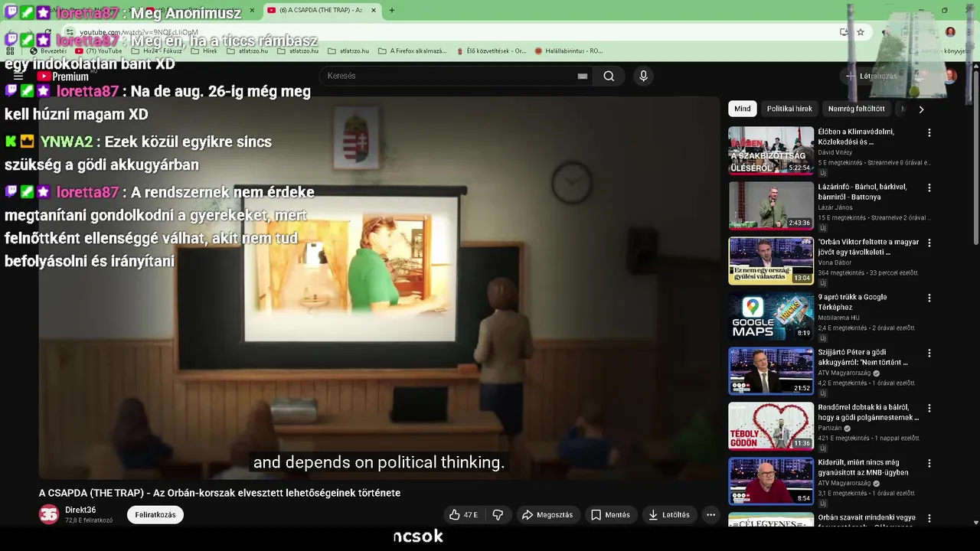Screen dimensions: 980x551
Task: Click the install app icon in address bar
Action: point(844,32)
